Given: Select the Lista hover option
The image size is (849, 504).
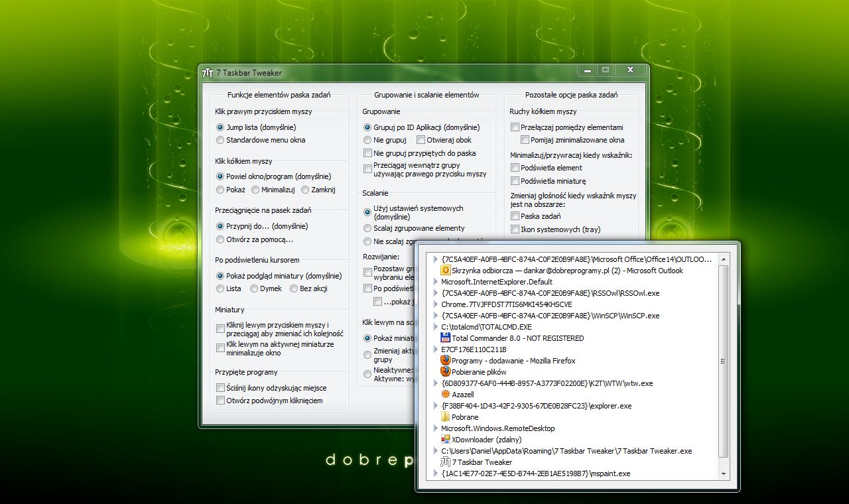Looking at the screenshot, I should (220, 288).
